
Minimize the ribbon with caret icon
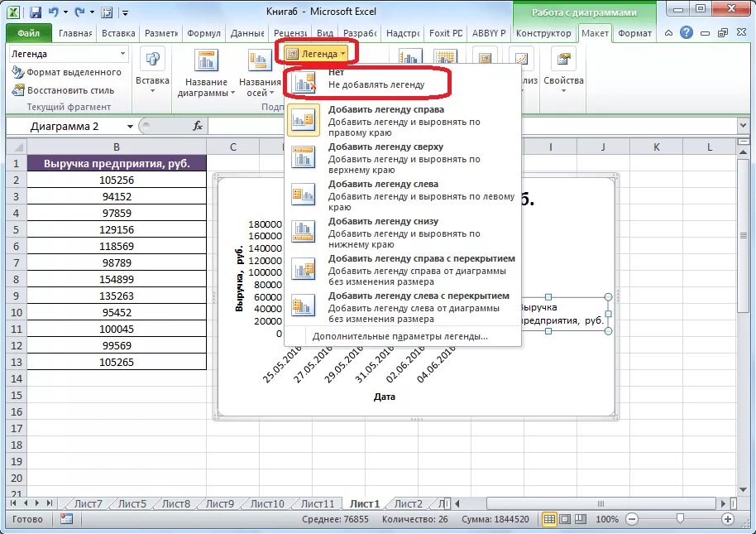(668, 33)
